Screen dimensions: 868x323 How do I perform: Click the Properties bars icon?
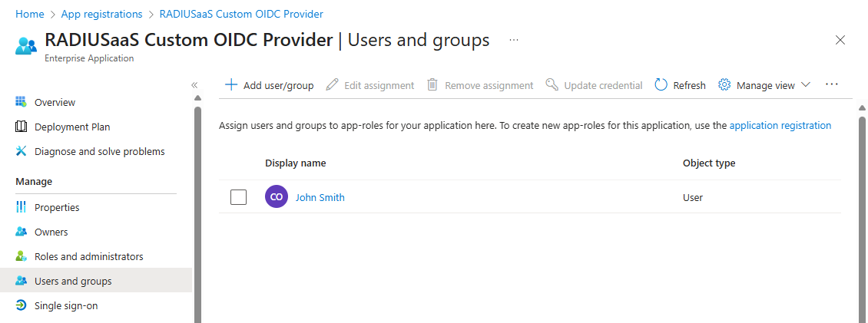click(21, 207)
